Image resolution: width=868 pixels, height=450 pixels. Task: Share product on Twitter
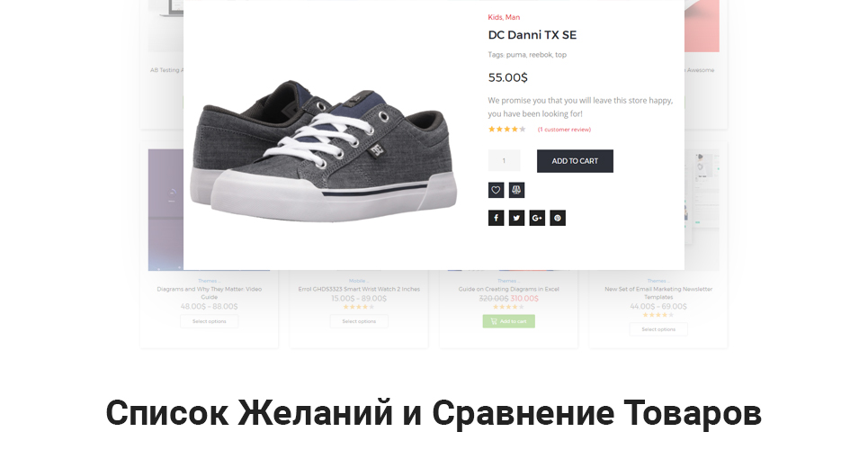[x=516, y=218]
